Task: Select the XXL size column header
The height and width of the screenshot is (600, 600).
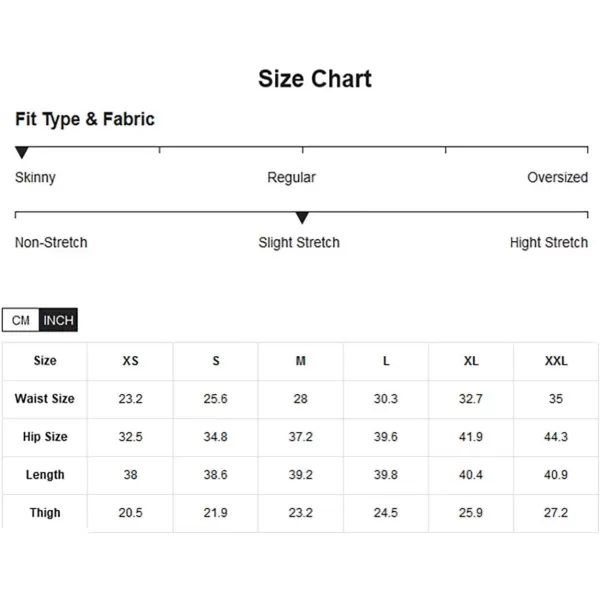Action: (x=556, y=361)
